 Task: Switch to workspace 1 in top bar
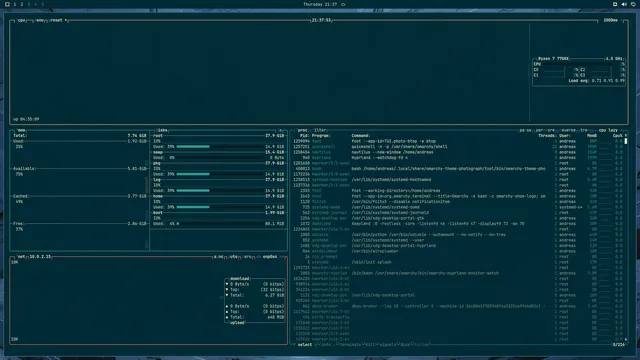click(15, 4)
